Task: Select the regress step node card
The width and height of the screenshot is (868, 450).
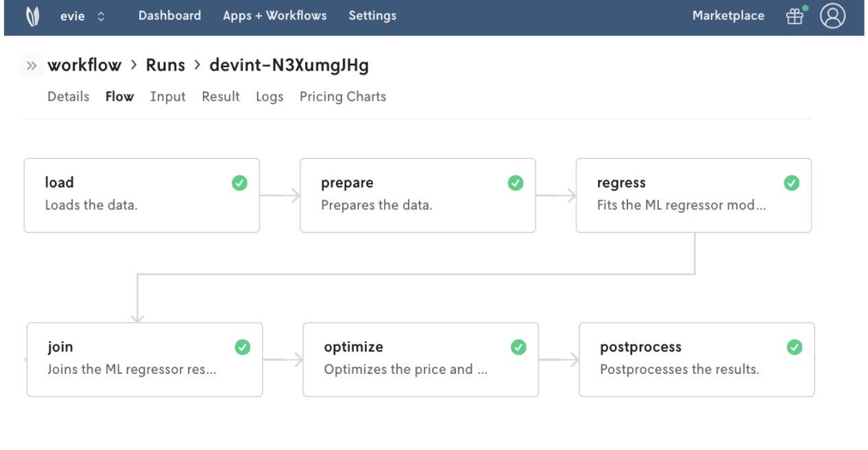Action: coord(694,196)
